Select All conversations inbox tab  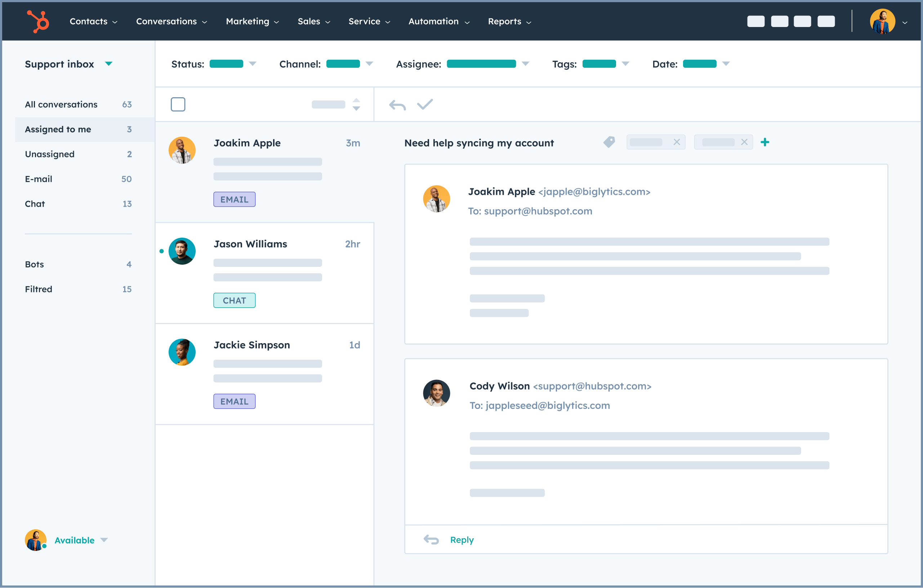point(61,104)
